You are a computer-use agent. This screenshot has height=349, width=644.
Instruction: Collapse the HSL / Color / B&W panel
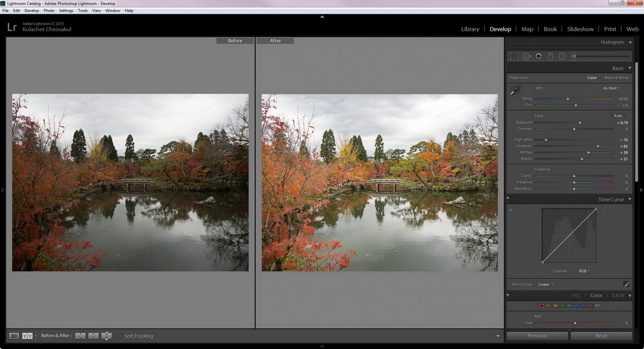[630, 295]
